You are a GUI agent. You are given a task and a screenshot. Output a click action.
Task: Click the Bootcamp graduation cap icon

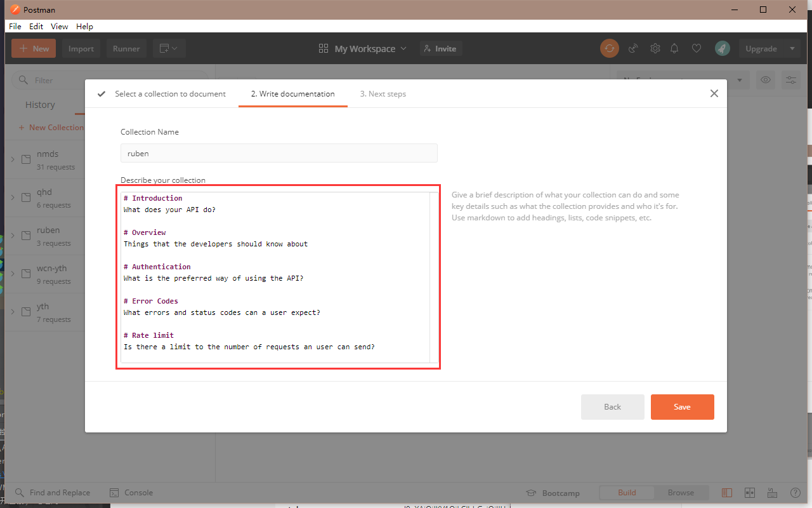coord(532,493)
